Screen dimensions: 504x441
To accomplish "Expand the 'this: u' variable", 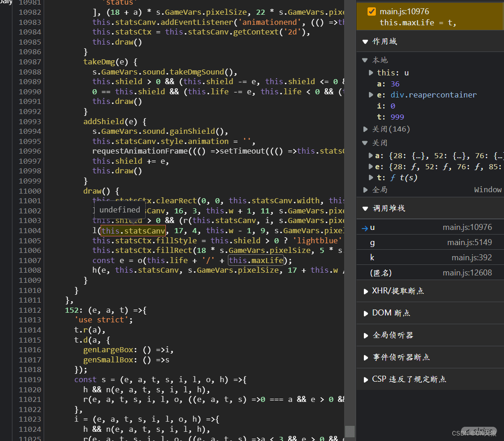I will coord(371,73).
